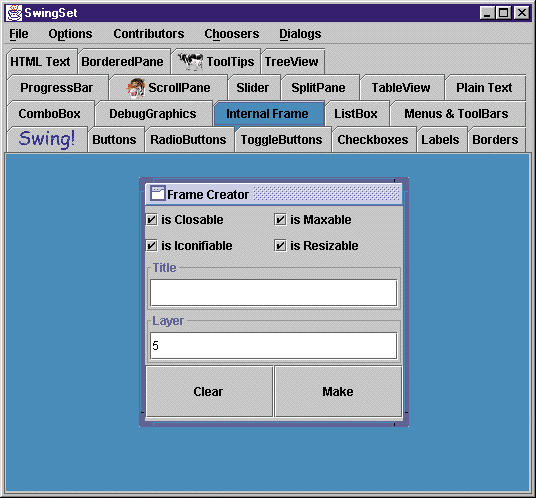The height and width of the screenshot is (498, 536).
Task: Click the Frame Creator title bar
Action: pos(273,194)
